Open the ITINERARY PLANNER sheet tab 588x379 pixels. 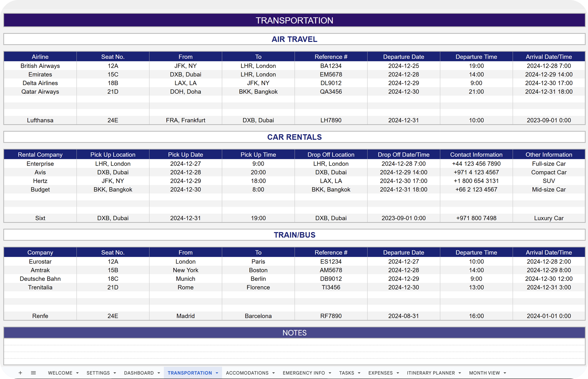coord(431,373)
